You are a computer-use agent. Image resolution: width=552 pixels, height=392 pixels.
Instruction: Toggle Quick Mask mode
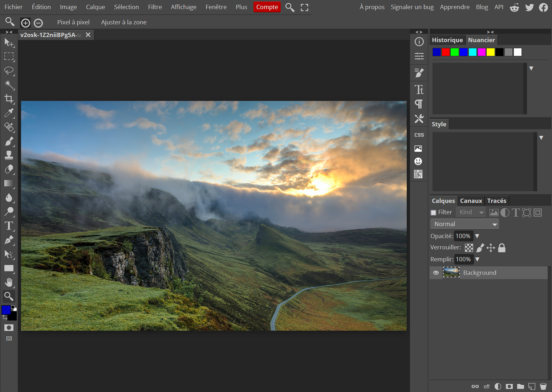(x=9, y=327)
